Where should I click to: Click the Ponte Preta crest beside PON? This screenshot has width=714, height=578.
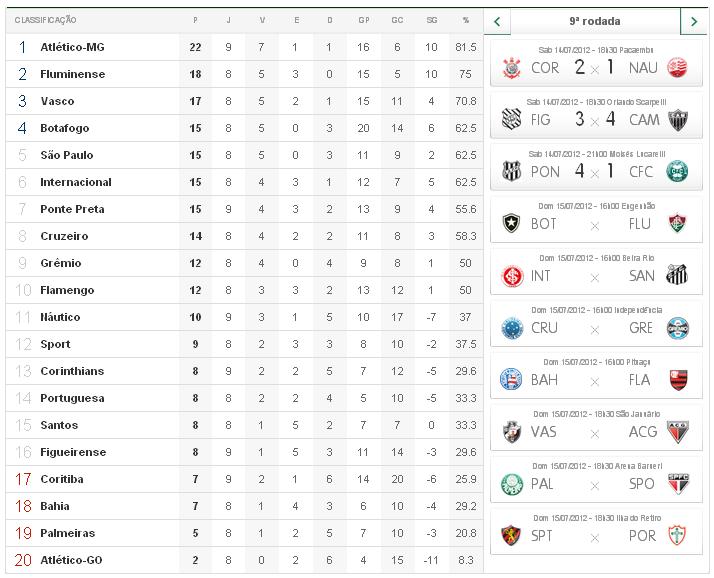coord(512,171)
